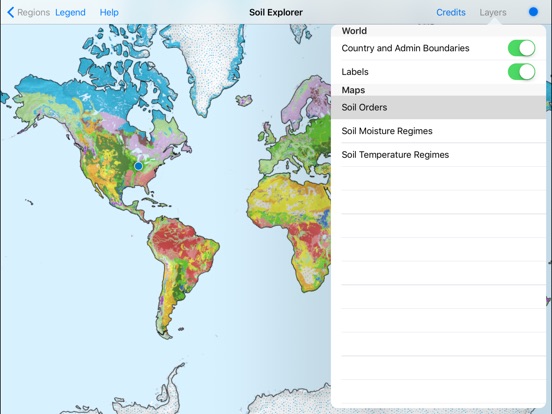The image size is (552, 414).
Task: Tap the Soil Explorer title
Action: (x=276, y=12)
